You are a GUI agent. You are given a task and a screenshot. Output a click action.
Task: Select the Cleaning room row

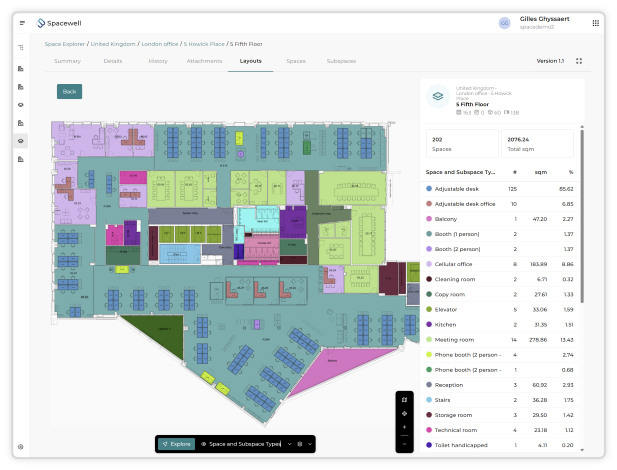click(x=500, y=279)
